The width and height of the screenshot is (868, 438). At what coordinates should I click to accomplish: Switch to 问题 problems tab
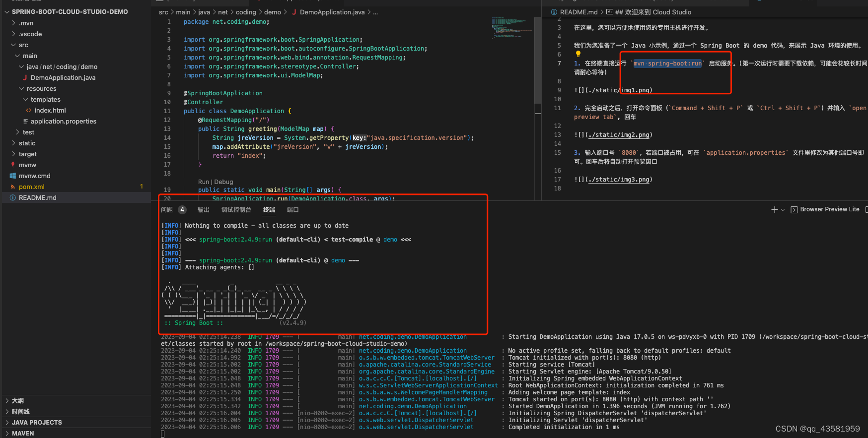click(167, 210)
